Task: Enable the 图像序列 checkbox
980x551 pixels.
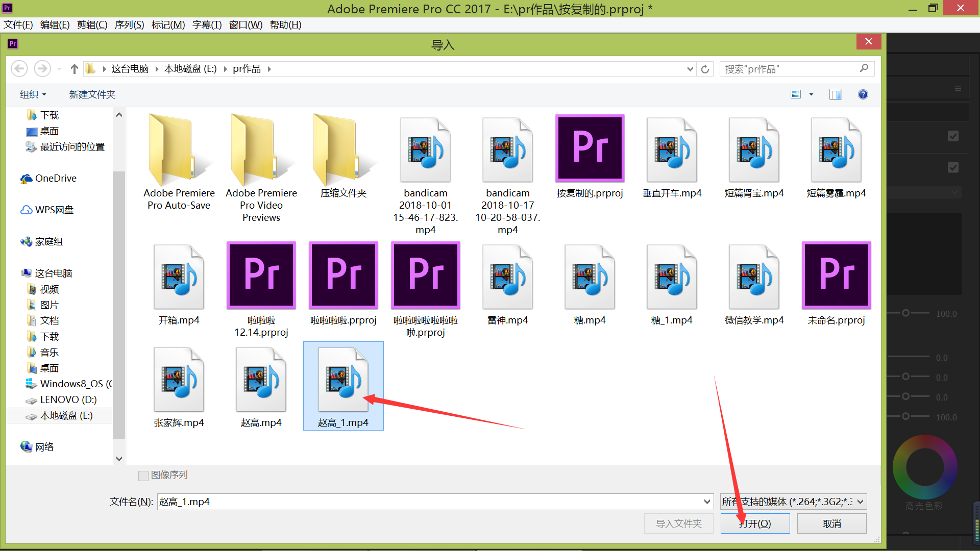Action: click(x=143, y=475)
